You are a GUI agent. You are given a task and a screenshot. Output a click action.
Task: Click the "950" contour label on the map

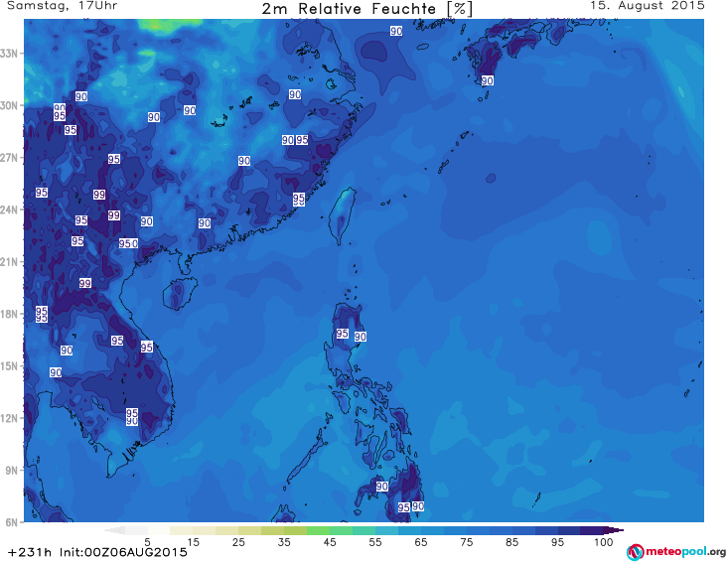(x=128, y=243)
